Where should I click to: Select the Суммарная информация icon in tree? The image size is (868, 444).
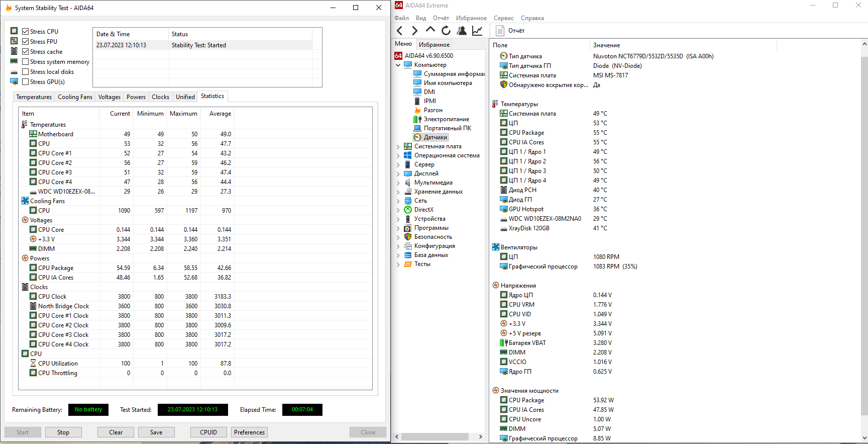click(417, 74)
